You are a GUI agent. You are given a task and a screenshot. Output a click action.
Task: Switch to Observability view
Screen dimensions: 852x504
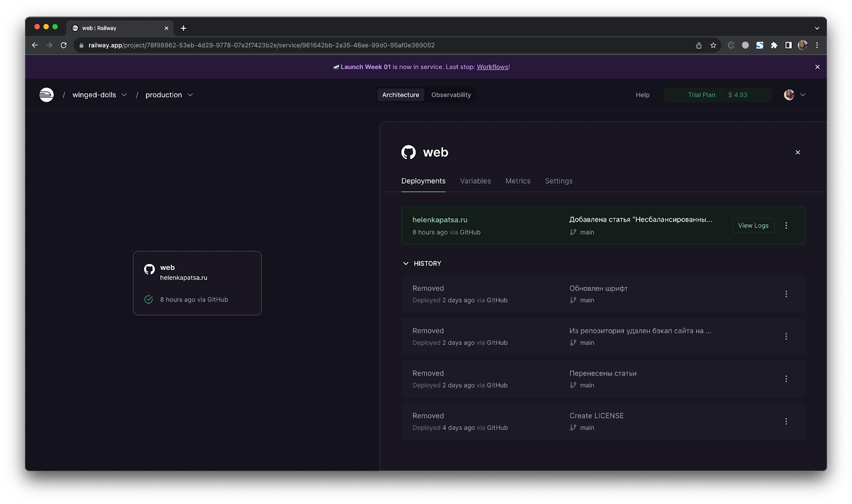(x=451, y=95)
